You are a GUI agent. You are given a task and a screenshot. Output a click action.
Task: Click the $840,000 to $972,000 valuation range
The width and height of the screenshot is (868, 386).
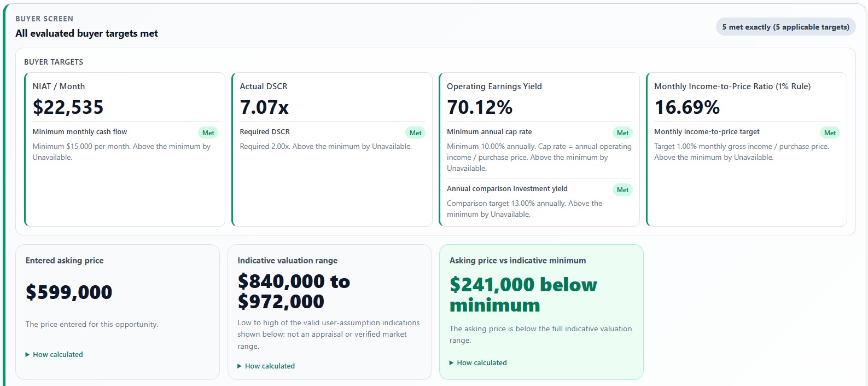pyautogui.click(x=294, y=291)
